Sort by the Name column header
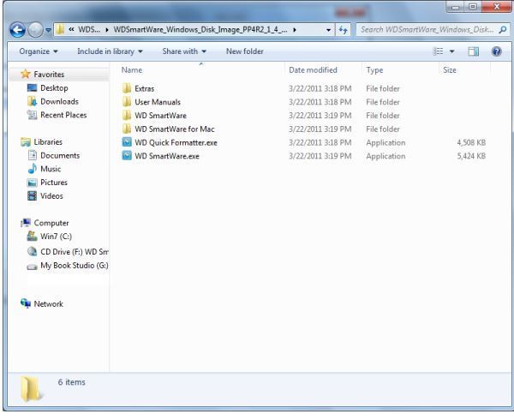Viewport: 514px width, 420px height. (131, 69)
